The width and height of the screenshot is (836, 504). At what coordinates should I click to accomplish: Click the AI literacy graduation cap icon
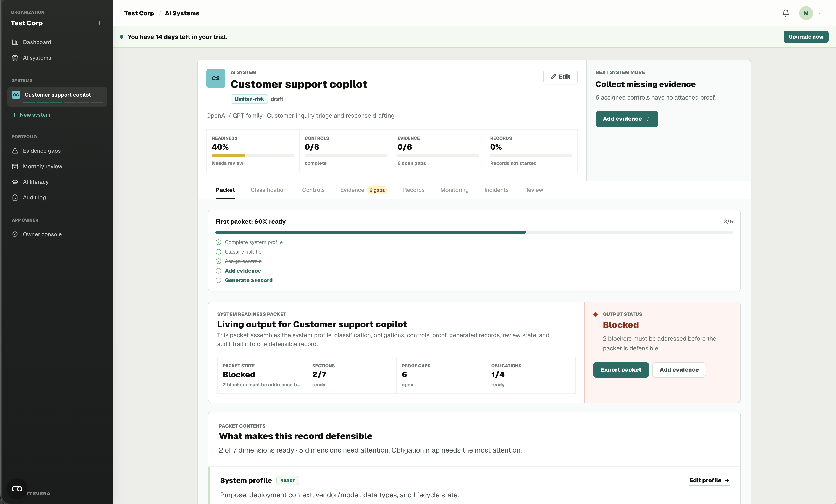(x=15, y=182)
